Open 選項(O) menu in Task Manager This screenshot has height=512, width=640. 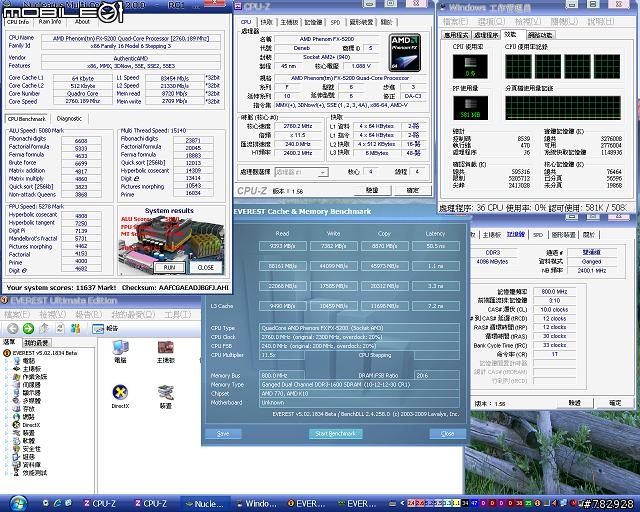(491, 20)
